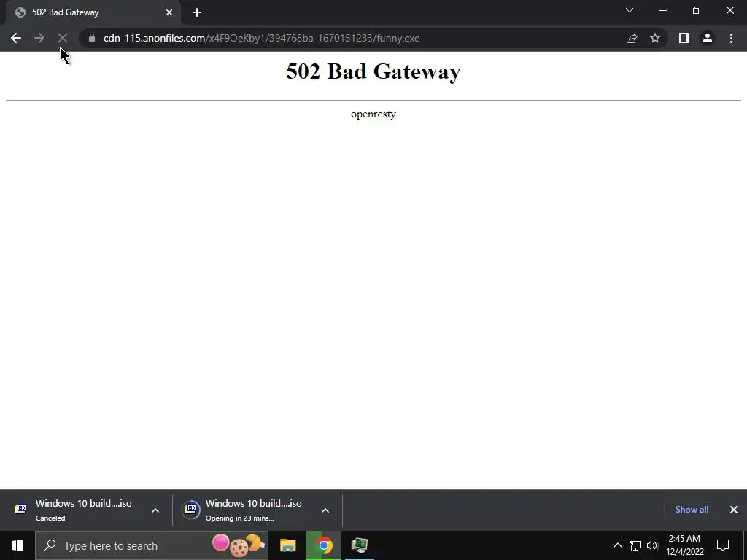Restore down the Chrome window
This screenshot has width=747, height=560.
697,10
